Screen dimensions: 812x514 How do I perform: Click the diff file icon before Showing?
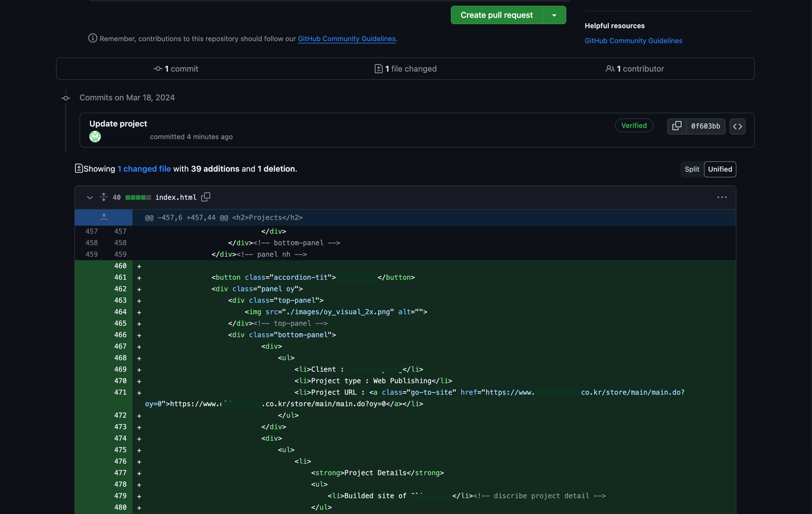pyautogui.click(x=78, y=168)
